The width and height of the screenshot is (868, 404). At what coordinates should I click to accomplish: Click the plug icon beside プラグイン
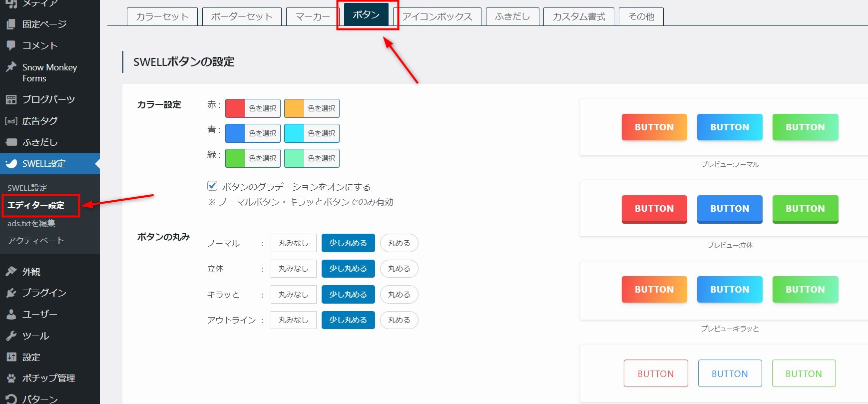click(x=11, y=293)
